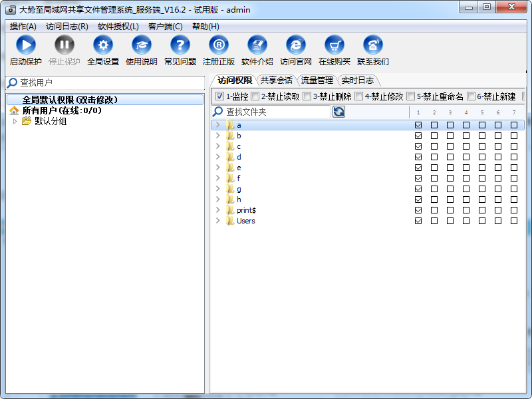
Task: Click the 在线购买 shopping cart icon
Action: click(334, 45)
